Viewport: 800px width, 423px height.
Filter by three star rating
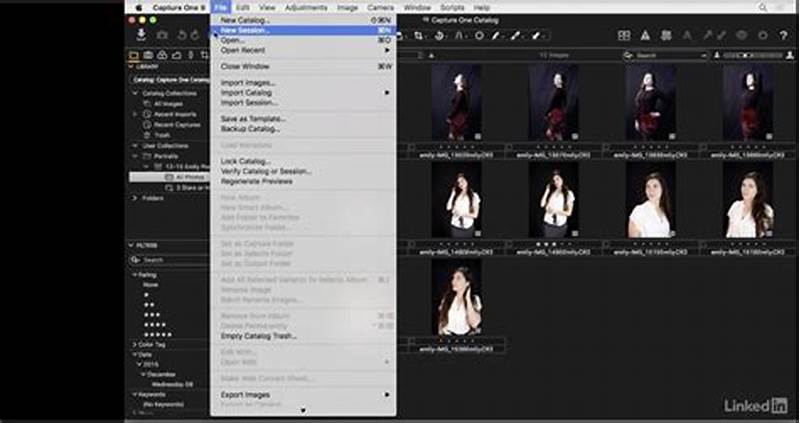[x=152, y=315]
